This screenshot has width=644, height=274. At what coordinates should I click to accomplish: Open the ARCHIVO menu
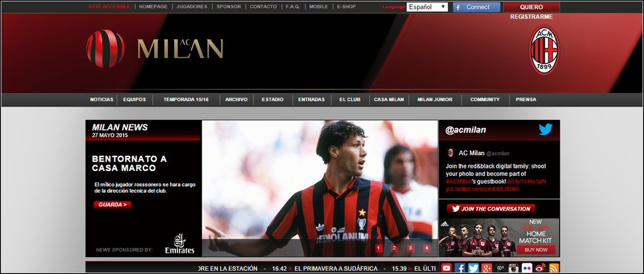point(236,100)
